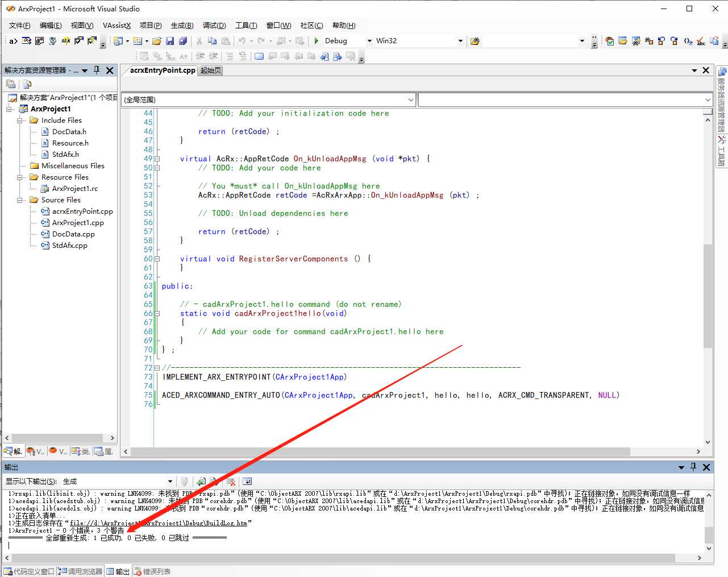Click the Clear All icon in output toolbar
The width and height of the screenshot is (728, 577).
pos(231,481)
